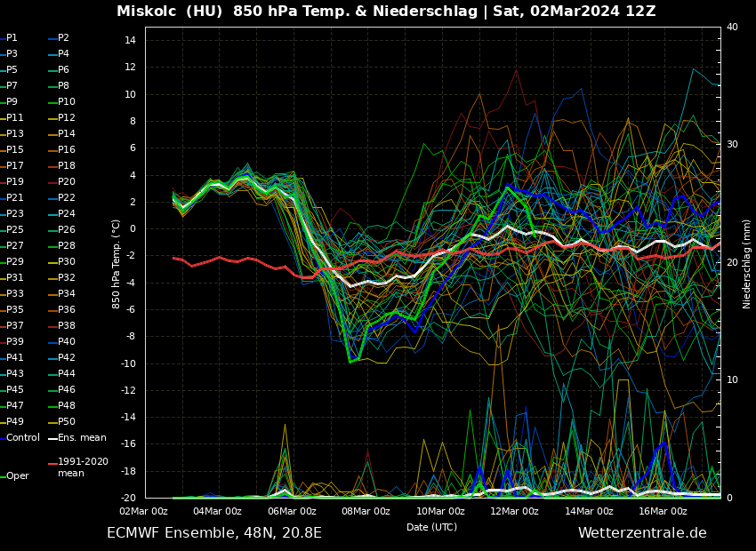This screenshot has width=756, height=551.
Task: Click the Control legend entry
Action: coord(23,438)
